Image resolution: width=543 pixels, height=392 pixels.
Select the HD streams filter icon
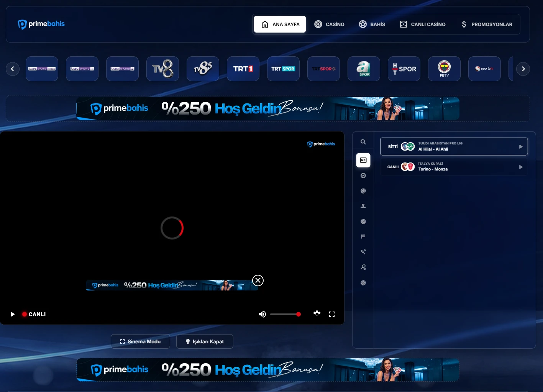coord(363,160)
